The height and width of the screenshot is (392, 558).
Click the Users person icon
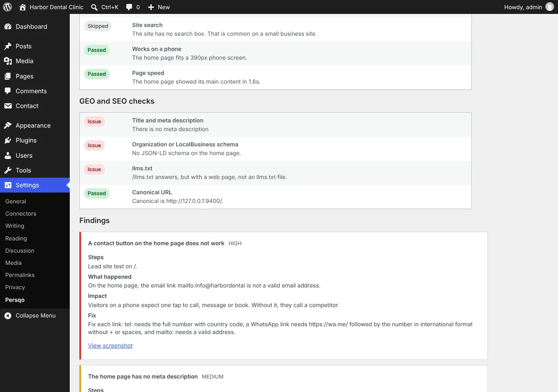pyautogui.click(x=8, y=155)
